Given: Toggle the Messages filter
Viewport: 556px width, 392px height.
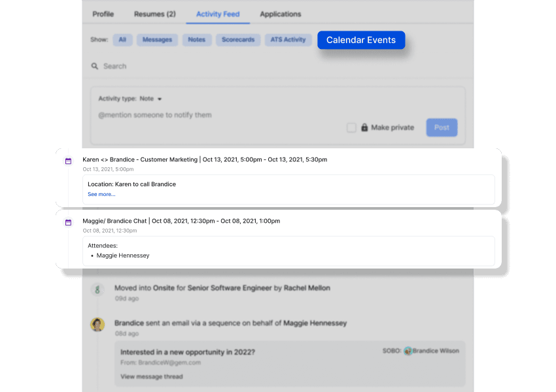Looking at the screenshot, I should coord(156,40).
